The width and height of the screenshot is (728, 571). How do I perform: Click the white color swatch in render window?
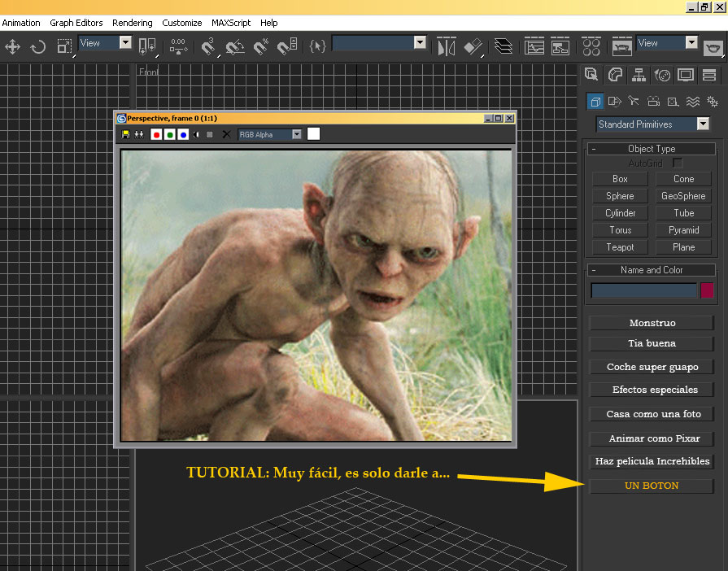coord(313,133)
